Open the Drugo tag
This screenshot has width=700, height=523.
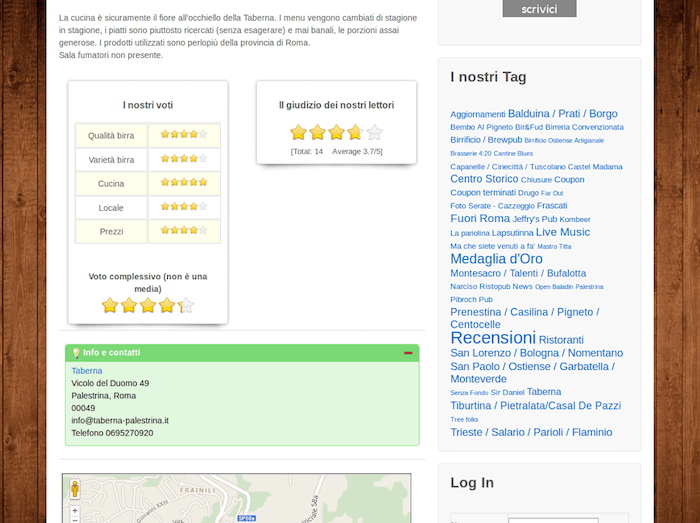(x=528, y=193)
